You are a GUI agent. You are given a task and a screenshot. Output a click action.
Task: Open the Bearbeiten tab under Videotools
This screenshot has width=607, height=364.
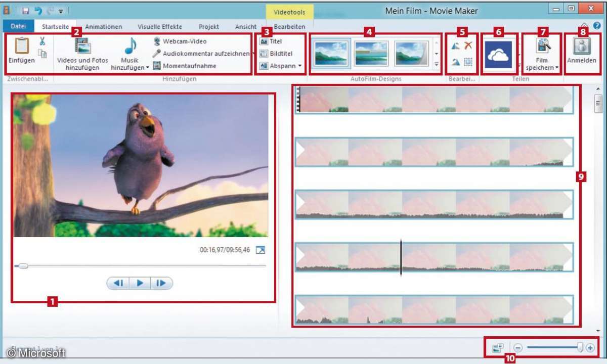coord(289,27)
